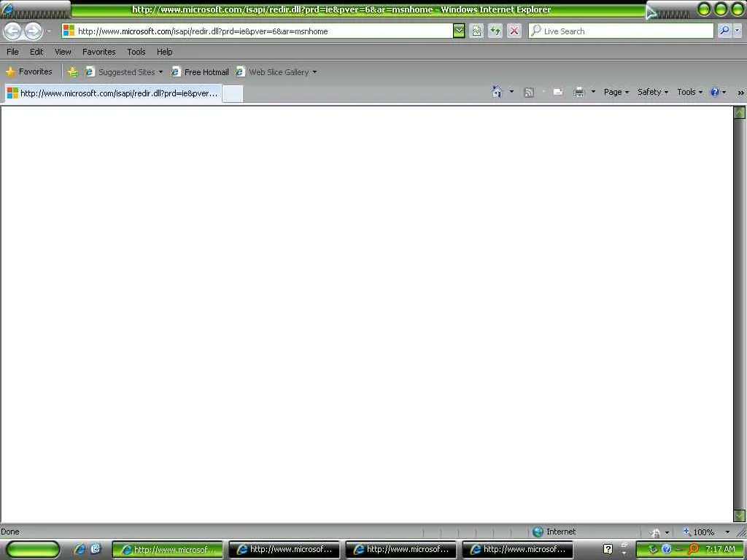Open the View menu
The height and width of the screenshot is (560, 747).
point(63,52)
